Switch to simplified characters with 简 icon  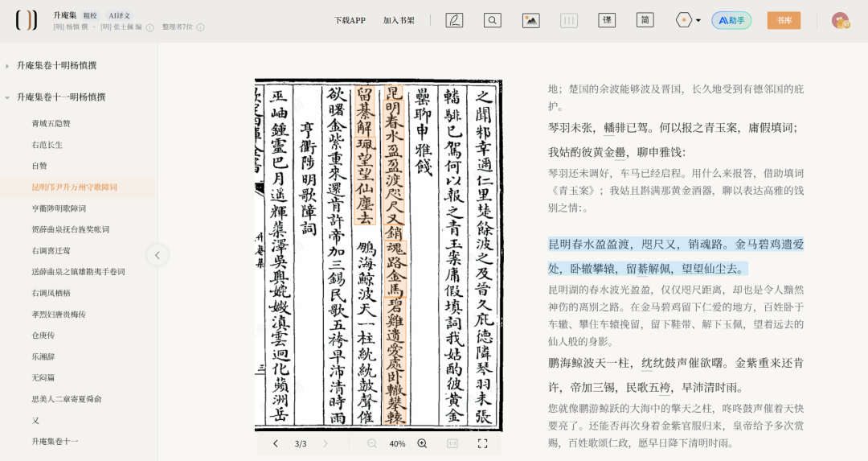coord(645,20)
